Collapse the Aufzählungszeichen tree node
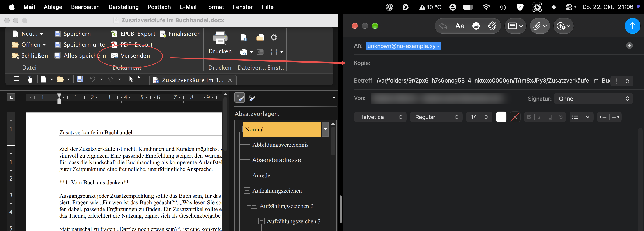Viewport: 644px width, 231px height. [247, 190]
